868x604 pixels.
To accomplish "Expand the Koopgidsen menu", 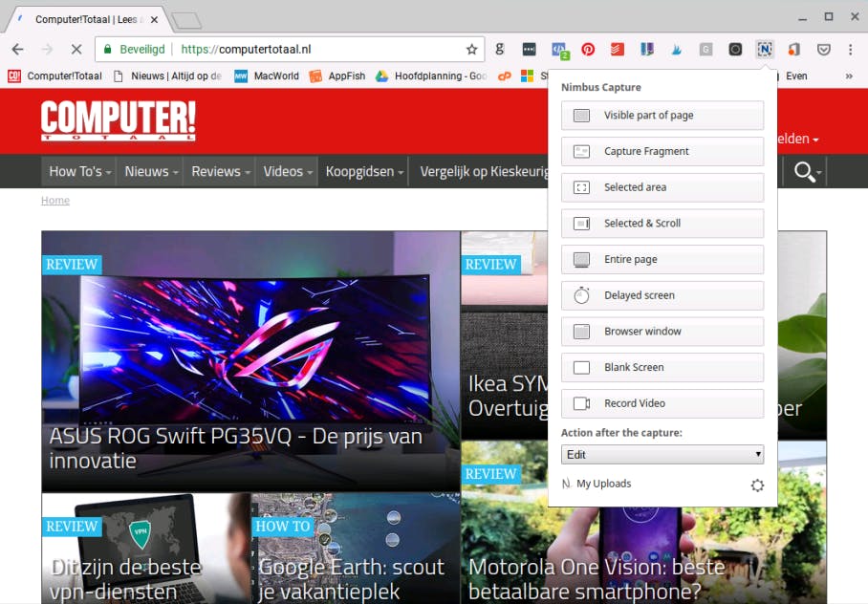I will pos(363,172).
